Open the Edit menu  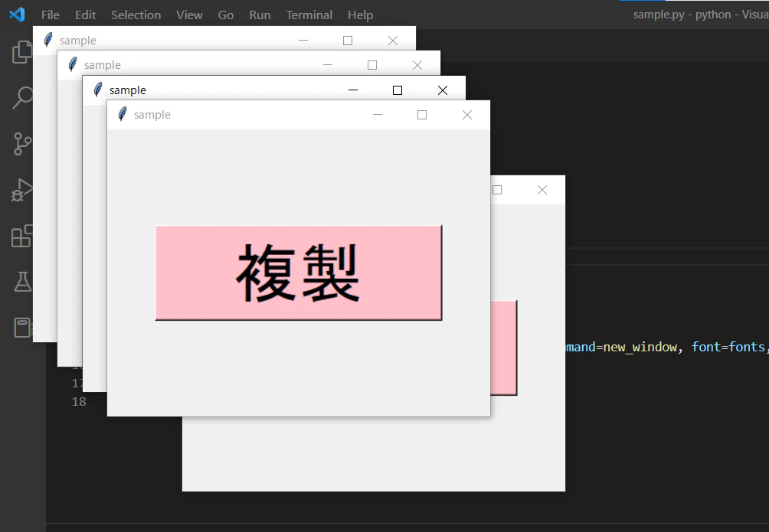85,15
